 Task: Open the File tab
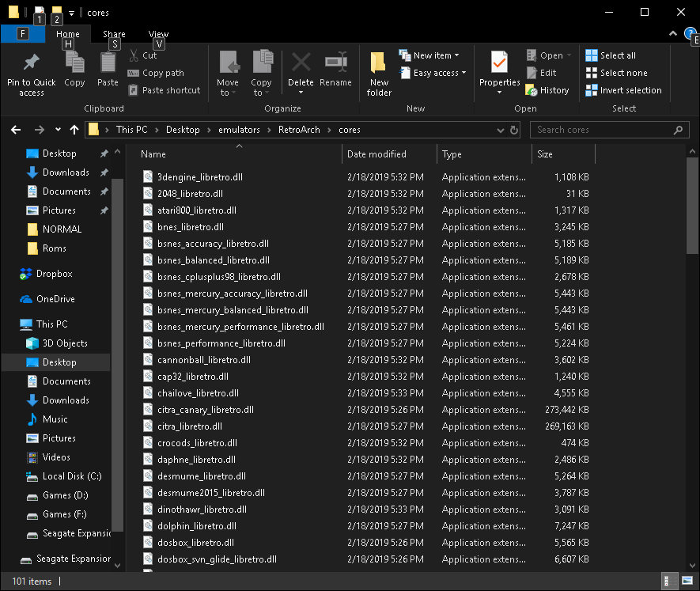click(23, 34)
